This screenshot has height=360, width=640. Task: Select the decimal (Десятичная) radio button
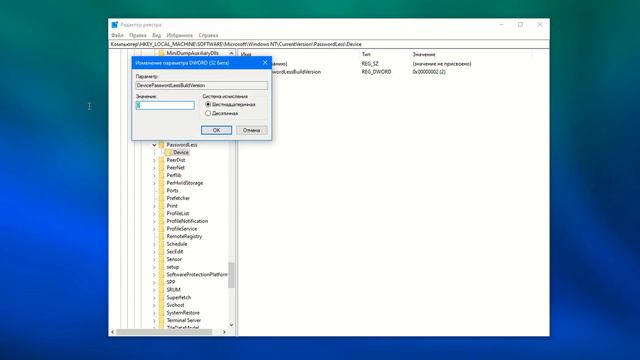(208, 113)
